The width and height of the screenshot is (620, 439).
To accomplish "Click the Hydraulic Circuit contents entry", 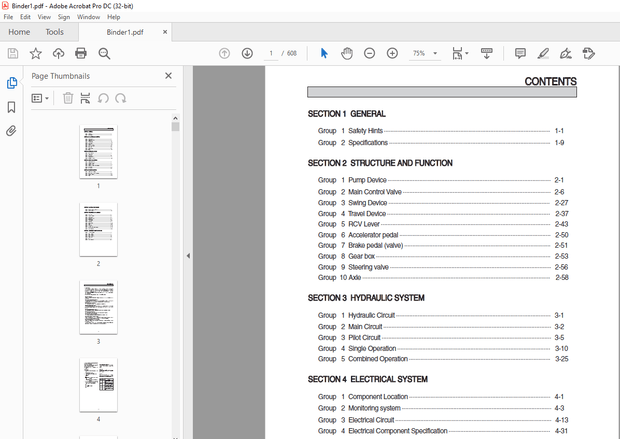I will [371, 315].
